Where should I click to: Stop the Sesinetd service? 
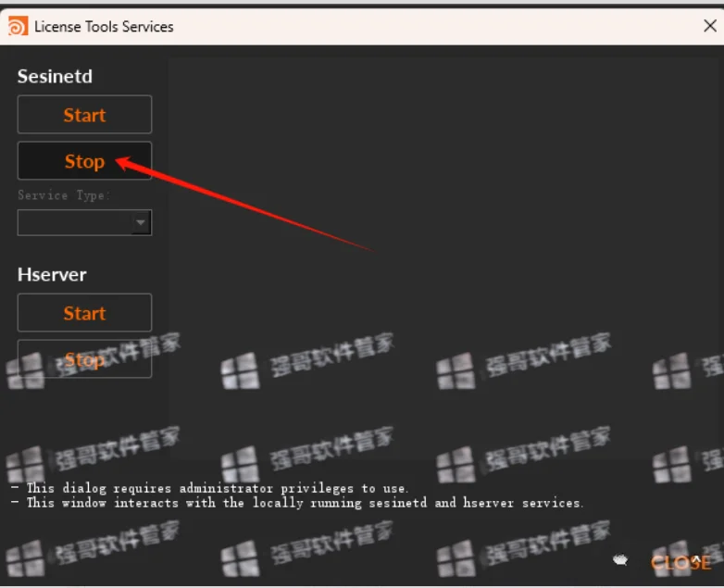point(84,161)
